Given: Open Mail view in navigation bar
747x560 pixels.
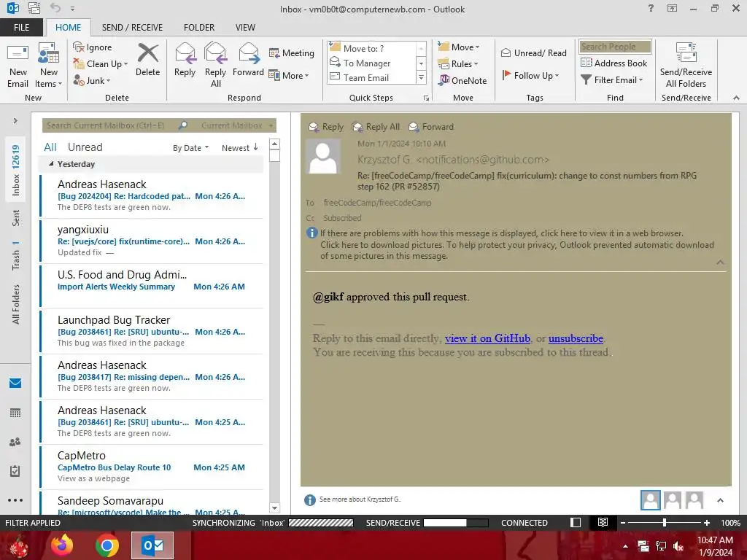Looking at the screenshot, I should [15, 383].
